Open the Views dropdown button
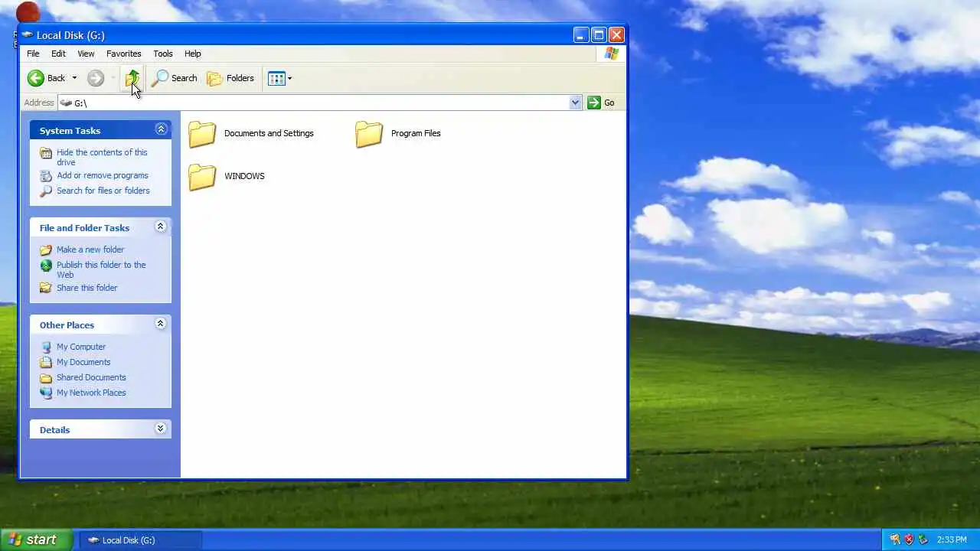Screen dimensions: 980x551 pos(280,78)
